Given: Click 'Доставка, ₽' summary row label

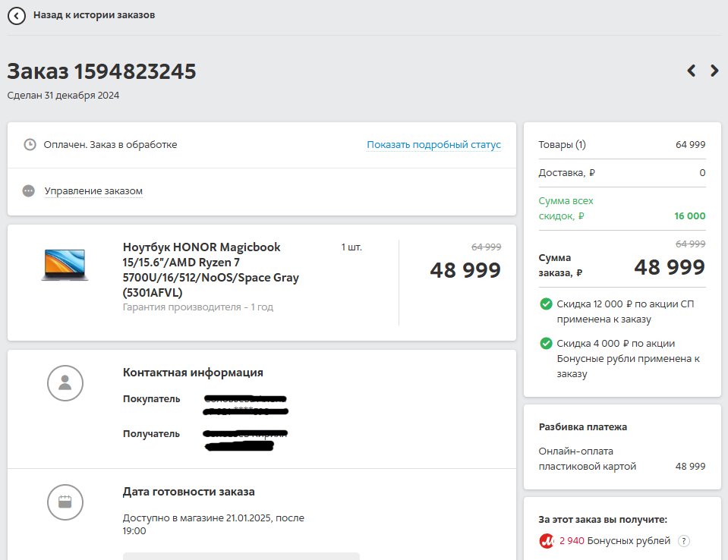Looking at the screenshot, I should tap(566, 172).
